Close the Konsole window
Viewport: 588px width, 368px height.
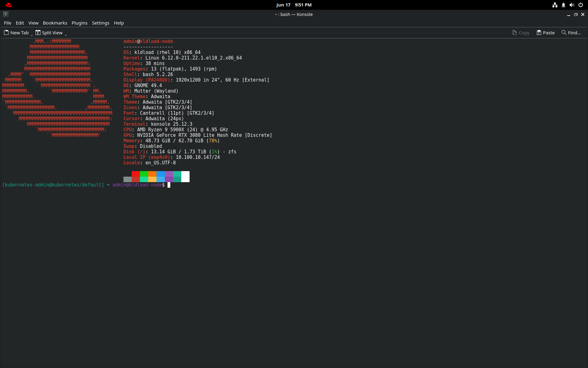(583, 14)
